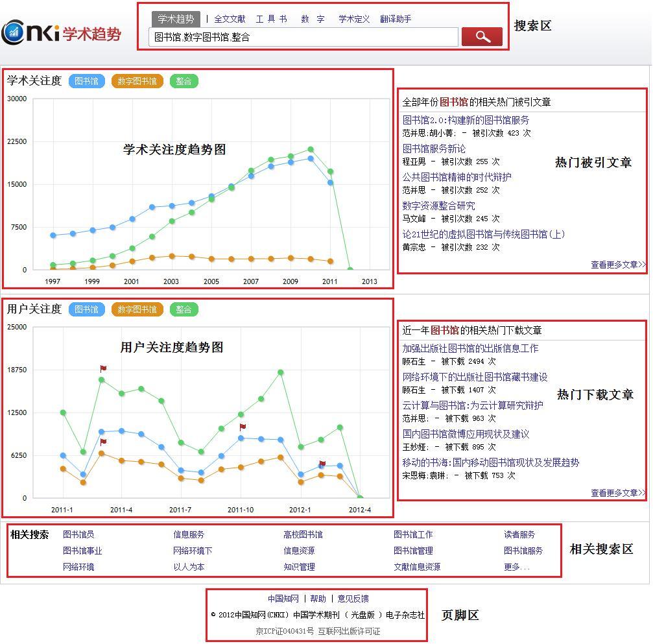Show more related searches via 更多...
Image resolution: width=653 pixels, height=644 pixels.
516,567
